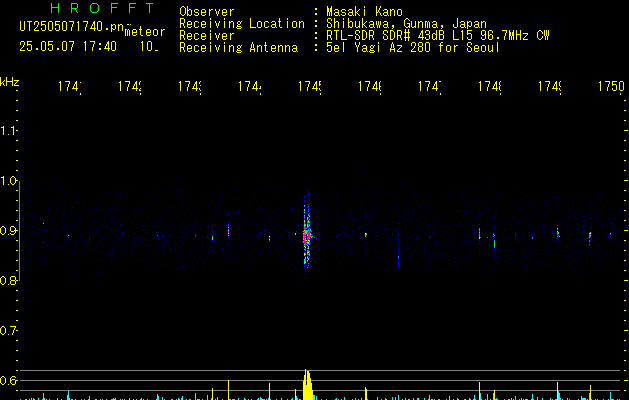Click the 1747 time axis label

(430, 86)
